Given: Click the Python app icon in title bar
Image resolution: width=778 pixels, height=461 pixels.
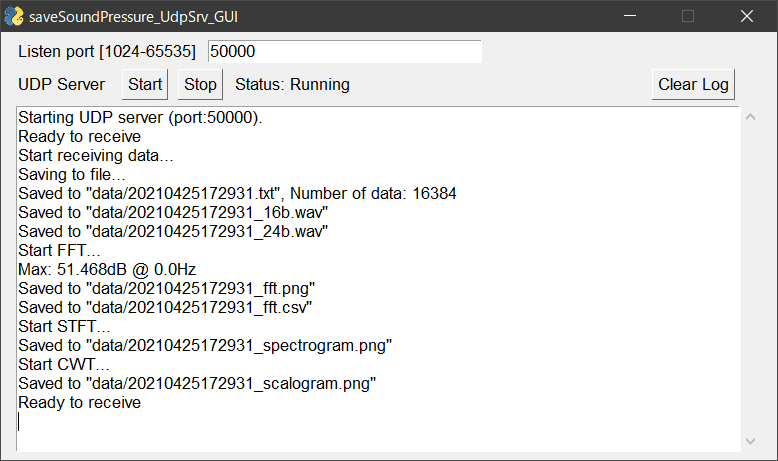Looking at the screenshot, I should [x=14, y=16].
